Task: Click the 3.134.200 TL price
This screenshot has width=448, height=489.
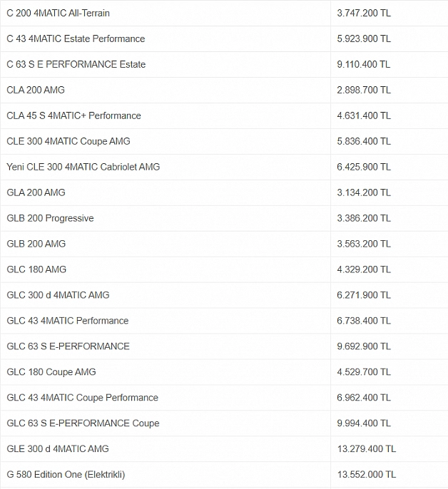Action: pyautogui.click(x=364, y=192)
